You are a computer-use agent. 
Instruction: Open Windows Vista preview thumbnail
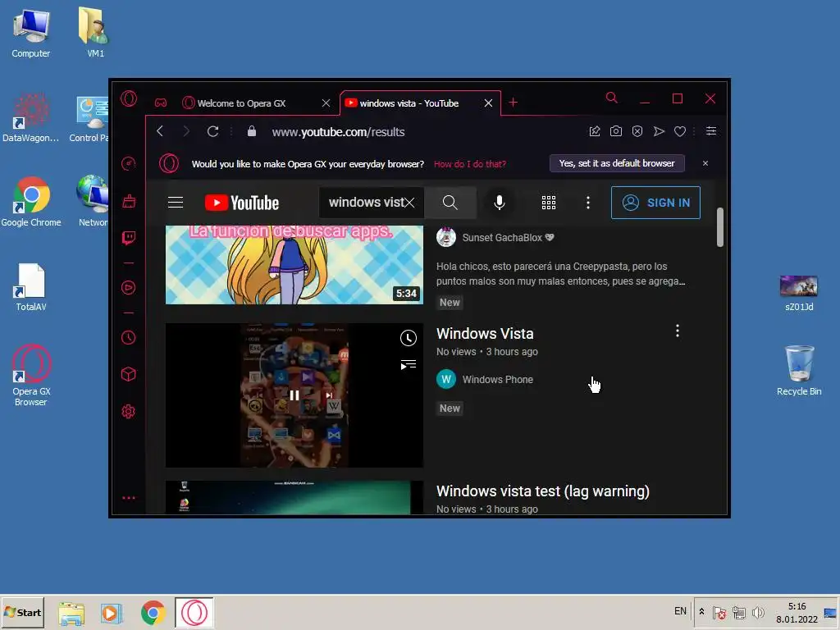point(294,395)
